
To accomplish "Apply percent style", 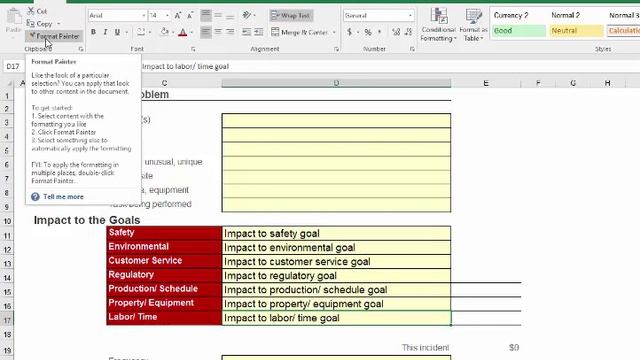I will tap(368, 32).
